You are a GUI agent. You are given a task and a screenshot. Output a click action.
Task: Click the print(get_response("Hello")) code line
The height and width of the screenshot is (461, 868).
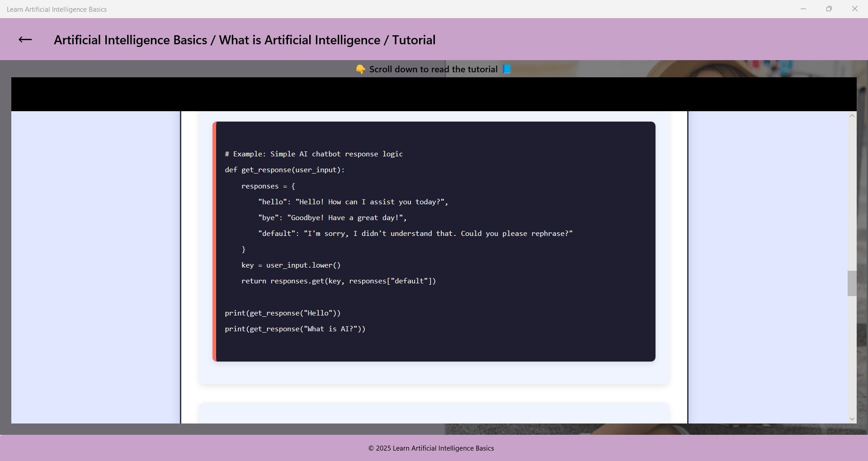tap(283, 313)
